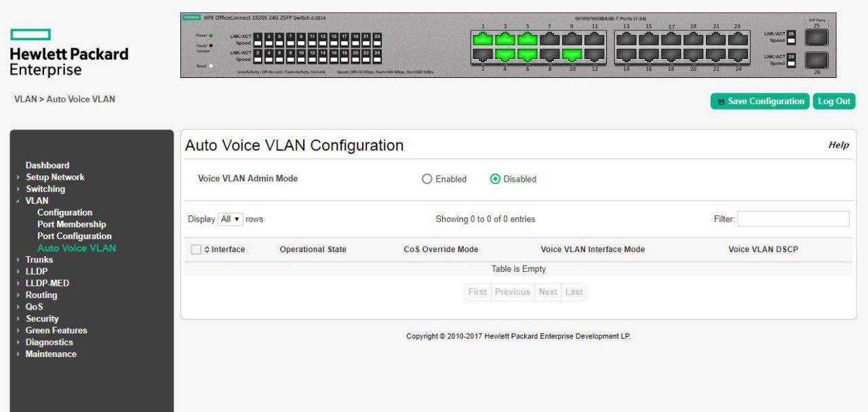Expand the Diagnostics menu

49,342
